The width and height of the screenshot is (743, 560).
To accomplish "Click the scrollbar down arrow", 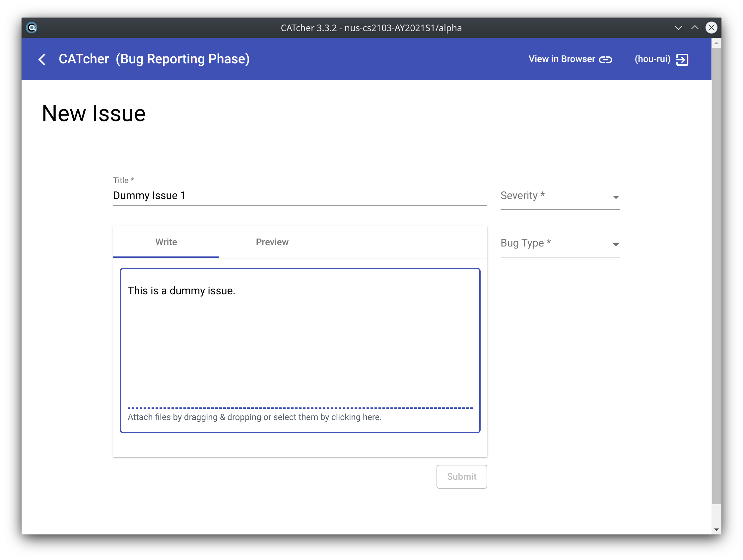I will 716,529.
